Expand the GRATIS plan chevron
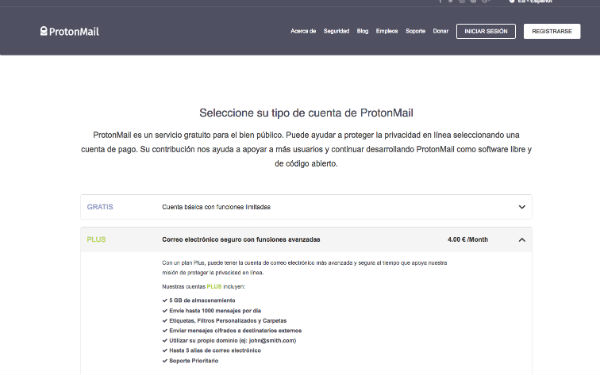The height and width of the screenshot is (375, 600). tap(522, 207)
